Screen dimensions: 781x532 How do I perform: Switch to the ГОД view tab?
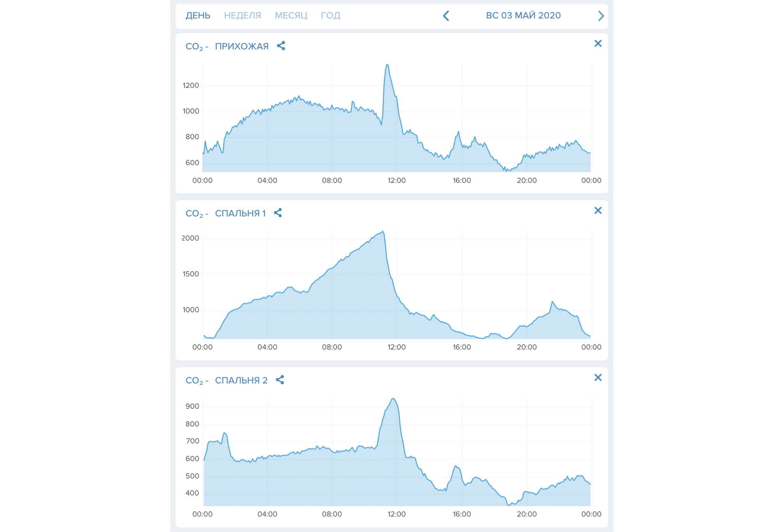331,16
